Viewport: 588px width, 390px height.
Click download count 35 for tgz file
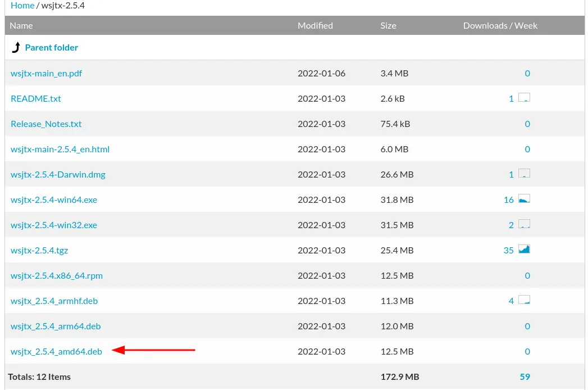[x=508, y=251]
